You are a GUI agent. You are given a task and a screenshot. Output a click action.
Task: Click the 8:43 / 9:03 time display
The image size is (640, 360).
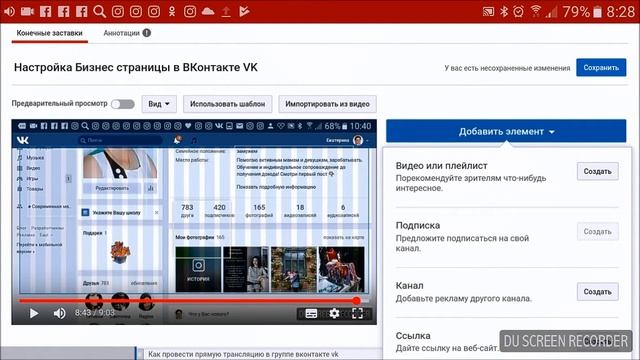pos(95,313)
